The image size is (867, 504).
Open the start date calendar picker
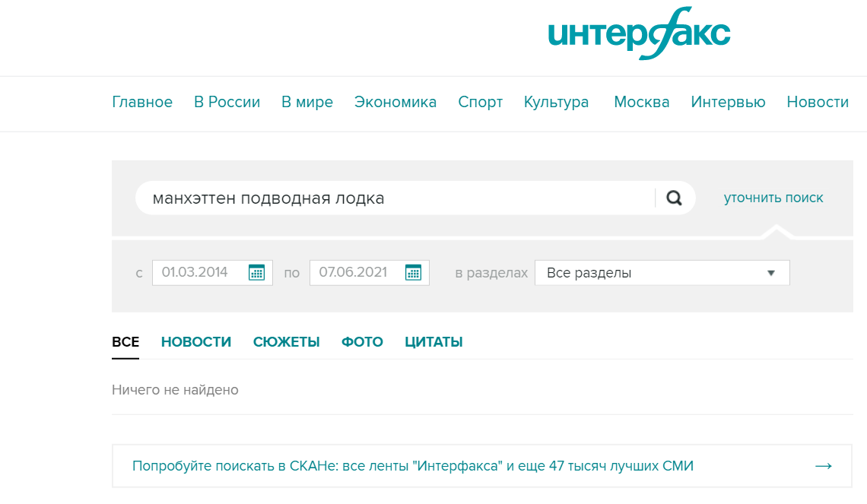click(x=256, y=273)
